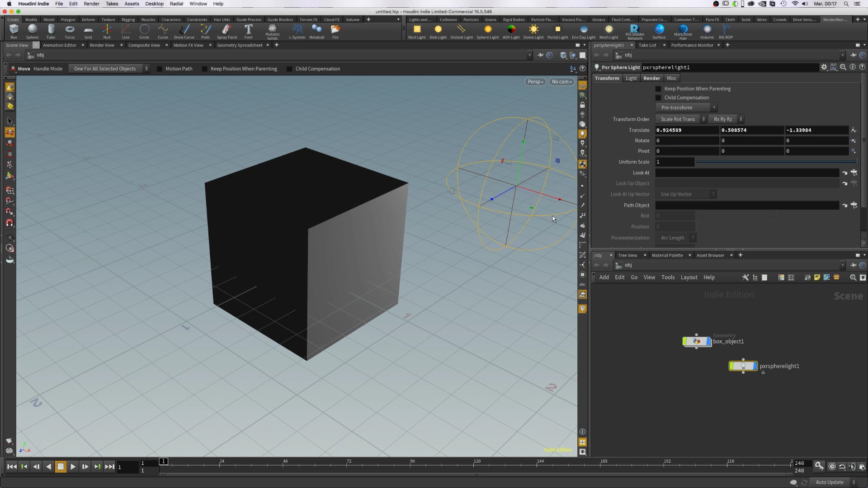The width and height of the screenshot is (868, 488).
Task: Open the Material Palette tab
Action: click(x=667, y=255)
